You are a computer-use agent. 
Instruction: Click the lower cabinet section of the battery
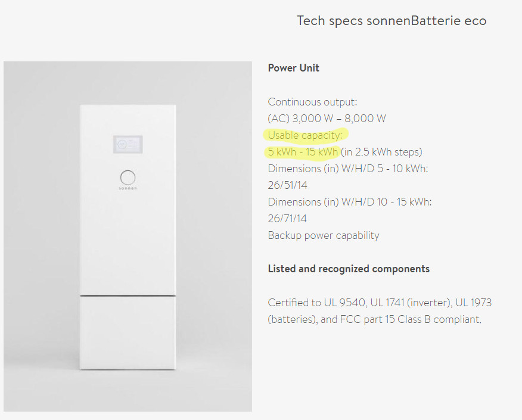tap(128, 332)
